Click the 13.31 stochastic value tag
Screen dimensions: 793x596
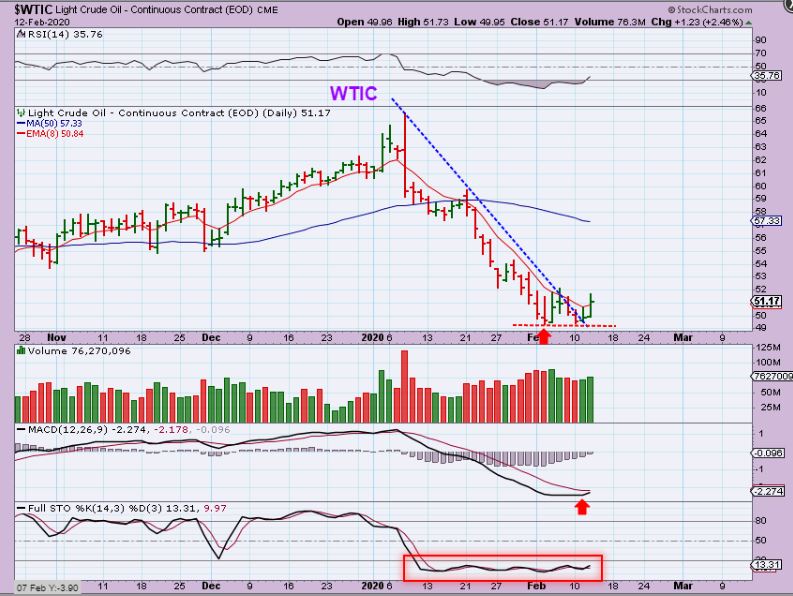pyautogui.click(x=767, y=565)
